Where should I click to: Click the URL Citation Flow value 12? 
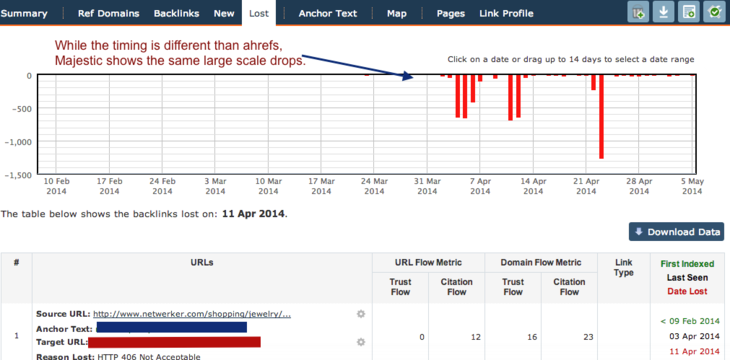[475, 337]
